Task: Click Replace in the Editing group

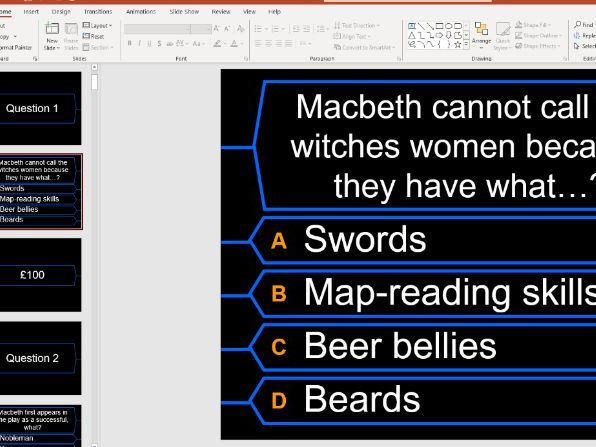Action: (585, 35)
